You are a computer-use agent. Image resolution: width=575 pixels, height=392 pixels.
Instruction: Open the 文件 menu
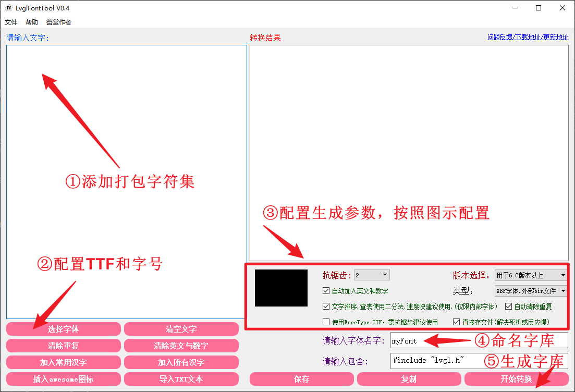(11, 22)
